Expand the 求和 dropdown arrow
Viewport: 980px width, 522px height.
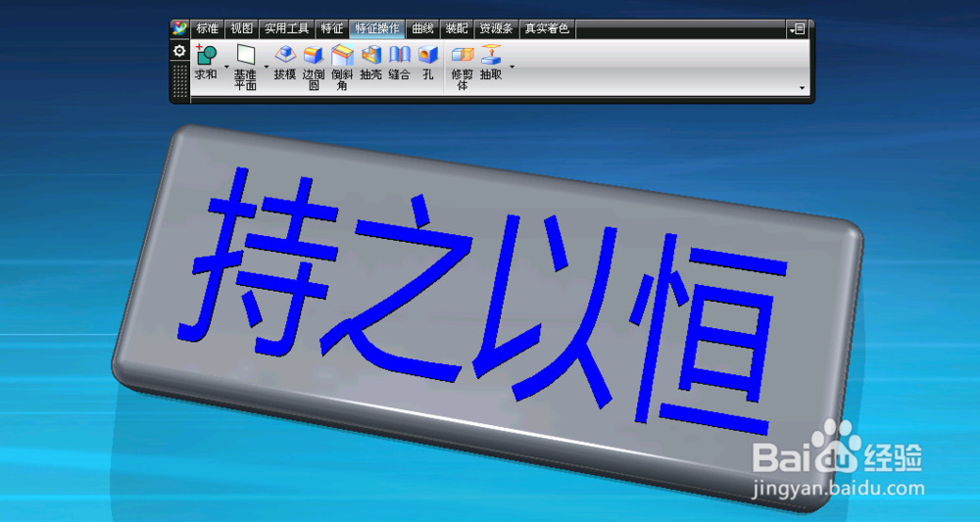(x=226, y=67)
